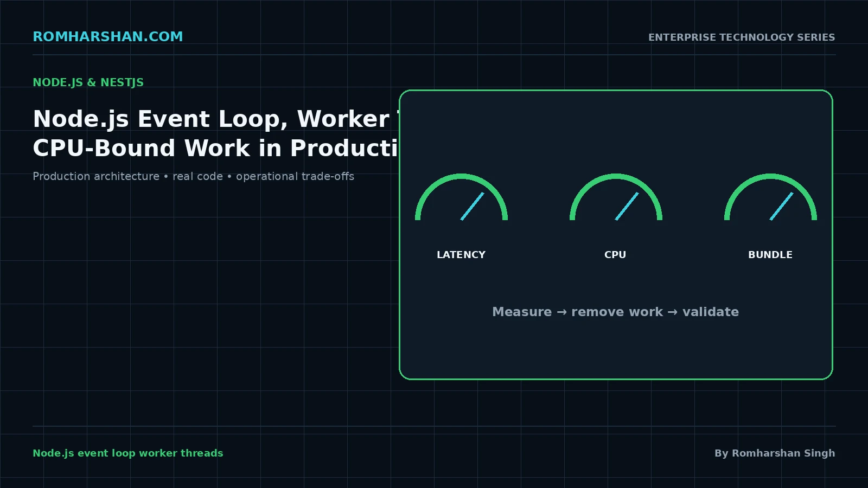Click the Node.js event loop worker threads tag
The width and height of the screenshot is (868, 488).
[x=128, y=453]
